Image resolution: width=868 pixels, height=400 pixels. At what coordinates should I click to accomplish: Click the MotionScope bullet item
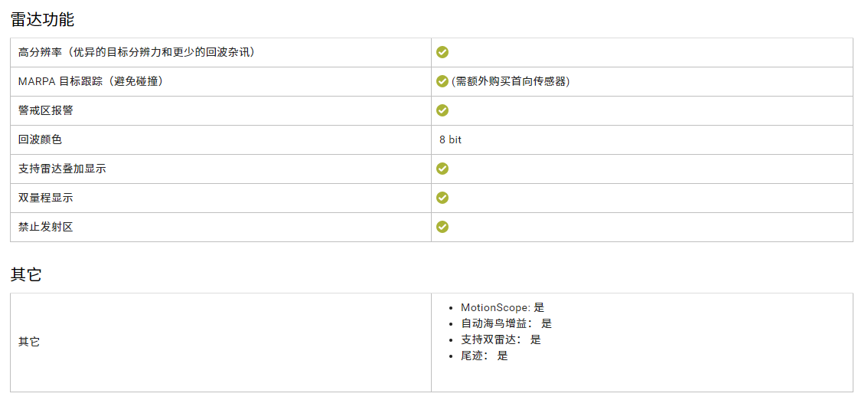coord(502,307)
